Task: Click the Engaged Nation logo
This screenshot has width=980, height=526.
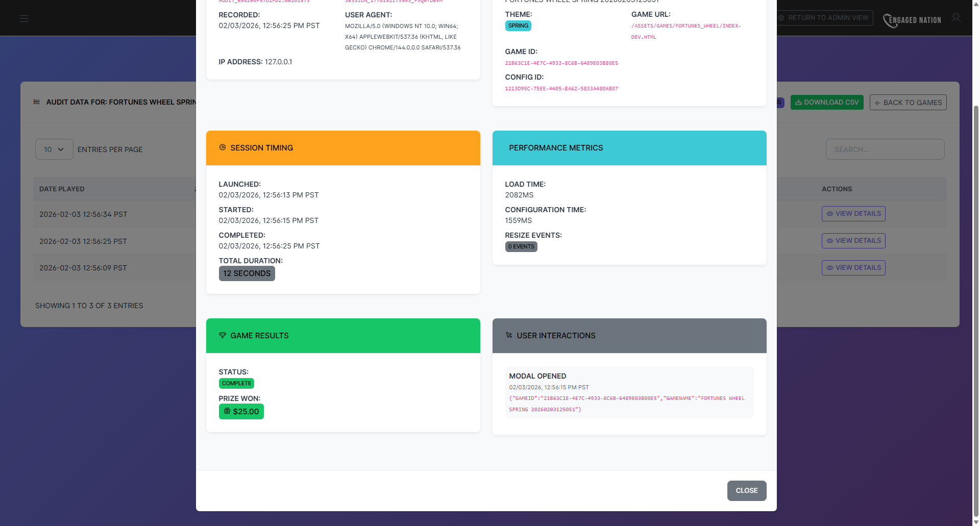Action: pos(912,19)
